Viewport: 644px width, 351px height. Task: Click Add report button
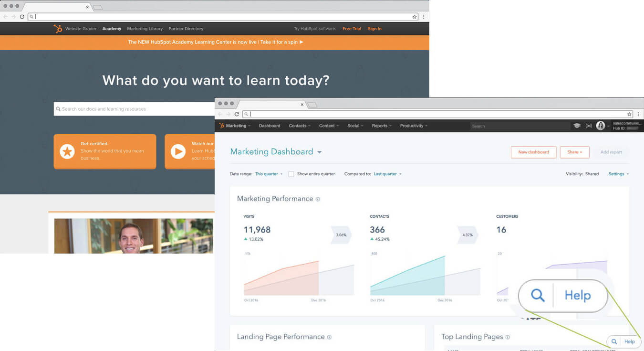click(611, 152)
